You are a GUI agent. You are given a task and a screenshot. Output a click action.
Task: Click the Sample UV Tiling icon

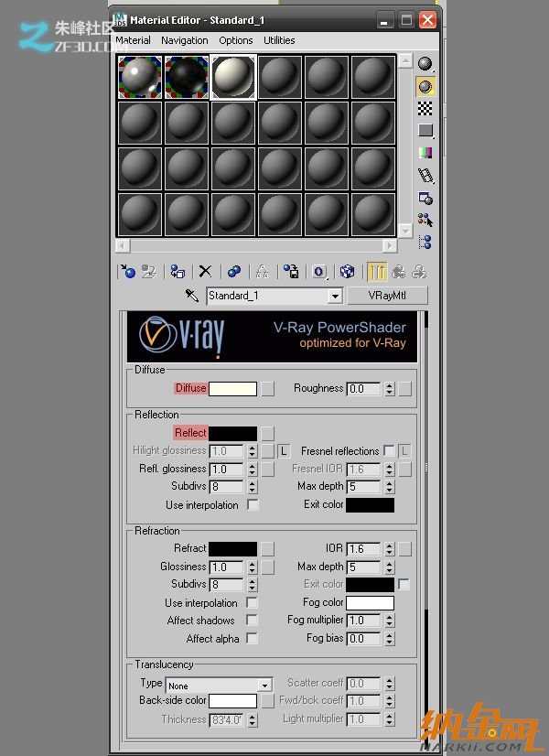tap(425, 131)
